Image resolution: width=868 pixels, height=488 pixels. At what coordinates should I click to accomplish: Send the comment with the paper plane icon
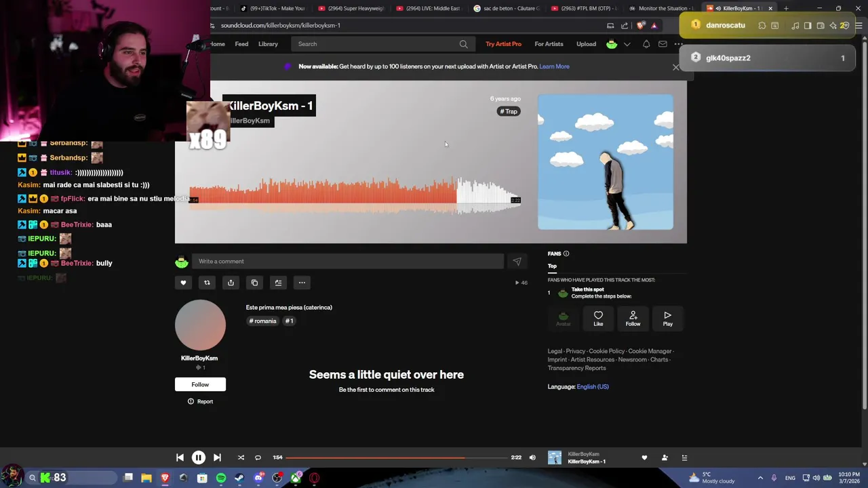point(517,262)
